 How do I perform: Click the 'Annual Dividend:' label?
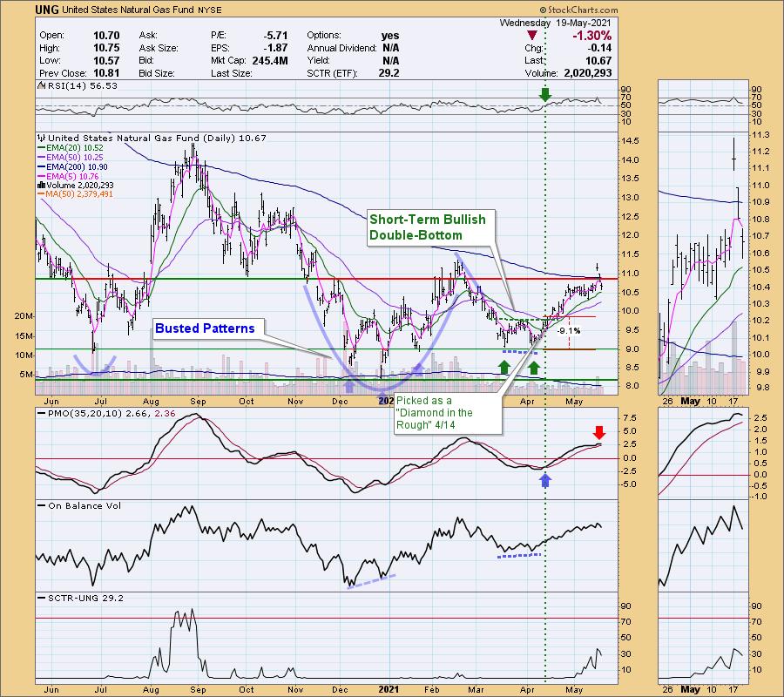point(342,48)
